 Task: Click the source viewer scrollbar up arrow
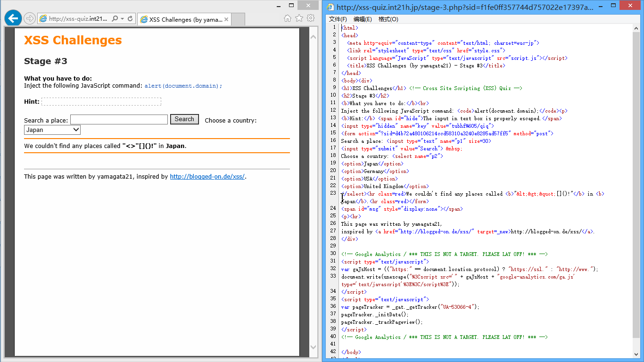point(636,28)
